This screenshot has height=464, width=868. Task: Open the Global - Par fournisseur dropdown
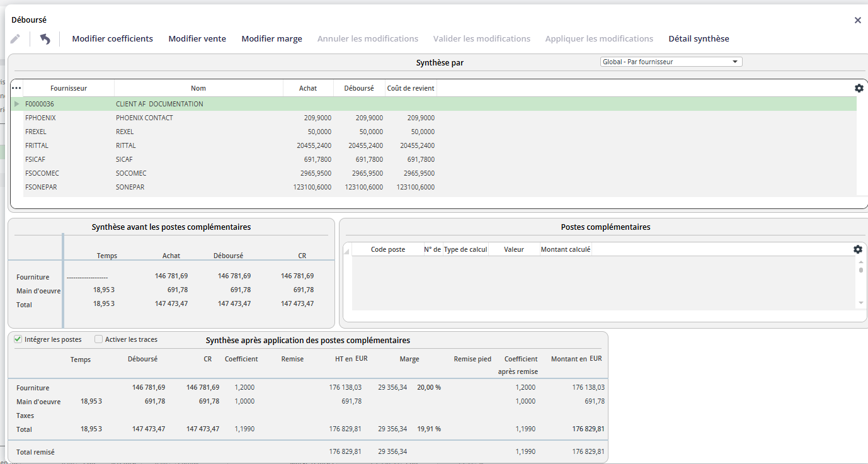[671, 62]
